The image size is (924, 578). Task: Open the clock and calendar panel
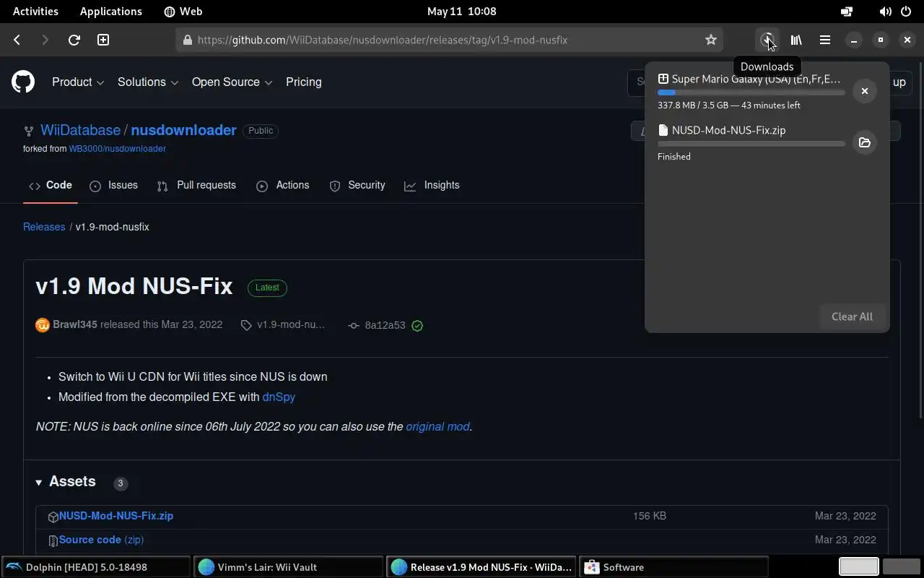click(x=462, y=12)
